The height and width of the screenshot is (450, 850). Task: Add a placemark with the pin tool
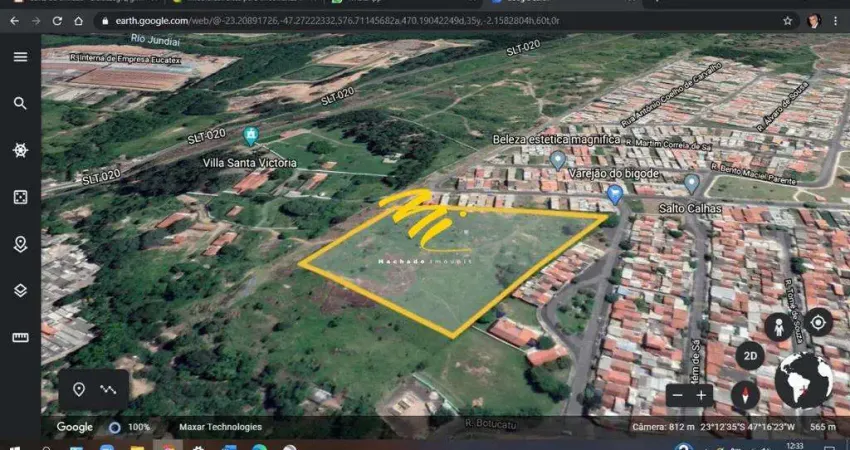pos(79,389)
